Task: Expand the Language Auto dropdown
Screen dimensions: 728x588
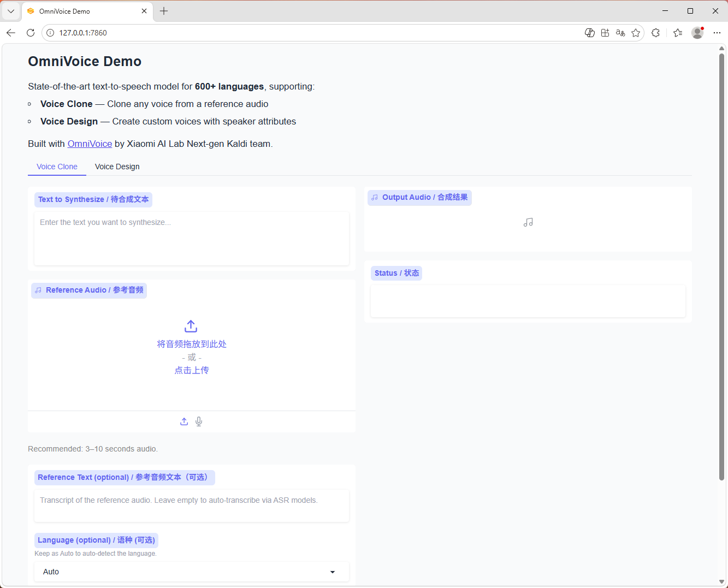Action: 191,572
